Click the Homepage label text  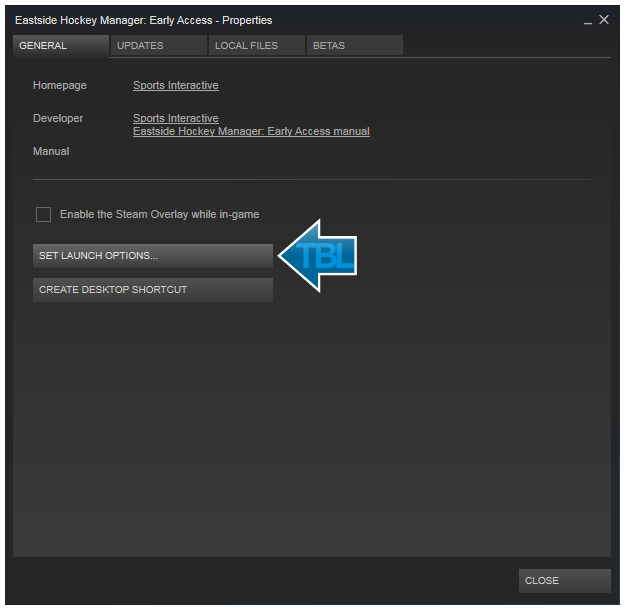click(x=60, y=85)
